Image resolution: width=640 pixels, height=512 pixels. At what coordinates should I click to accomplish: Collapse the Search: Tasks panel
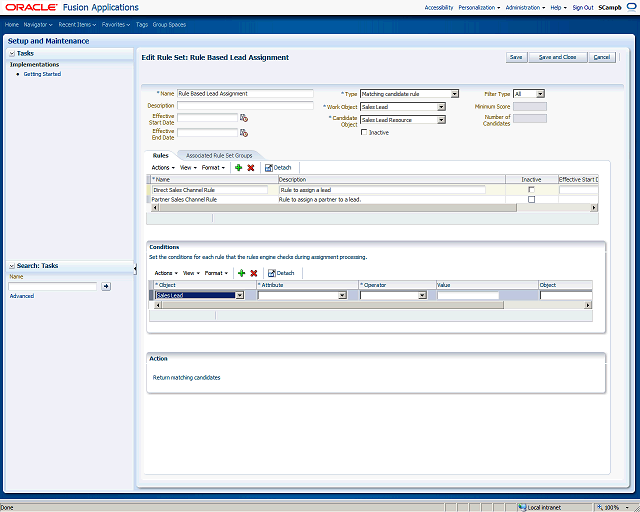point(12,266)
